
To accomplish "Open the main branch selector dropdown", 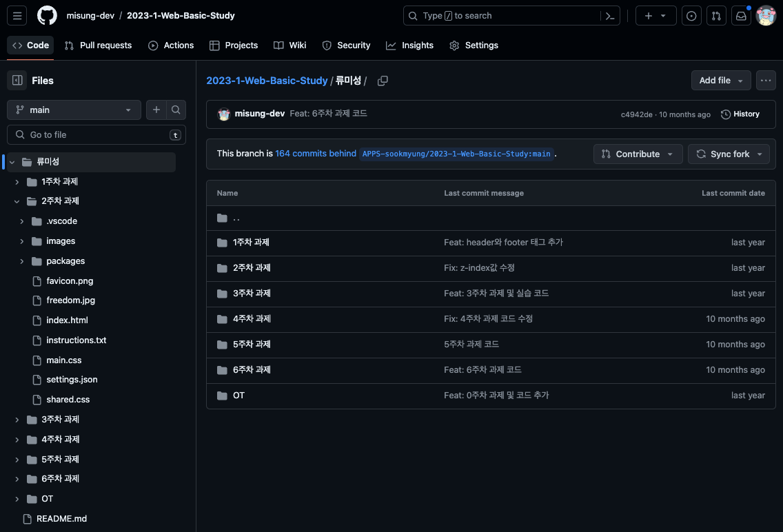I will click(74, 110).
